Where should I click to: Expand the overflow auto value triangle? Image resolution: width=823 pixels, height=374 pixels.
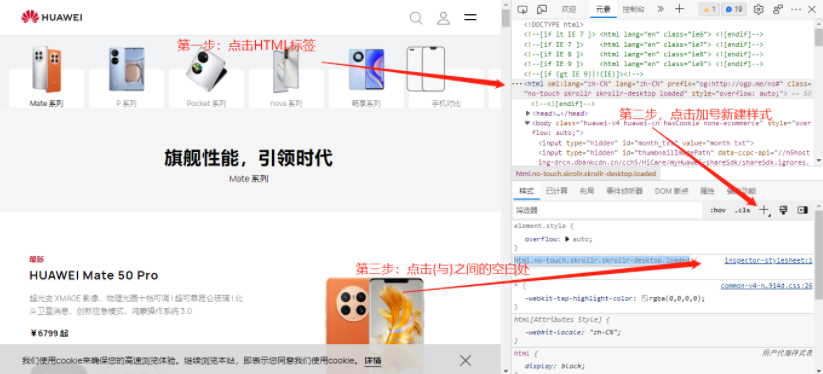(x=566, y=239)
